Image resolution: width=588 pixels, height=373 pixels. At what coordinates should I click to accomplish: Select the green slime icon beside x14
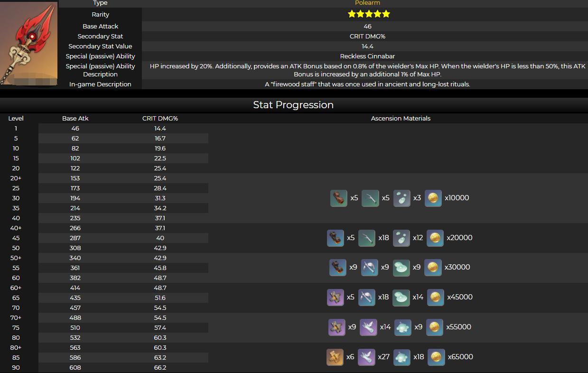pyautogui.click(x=401, y=297)
